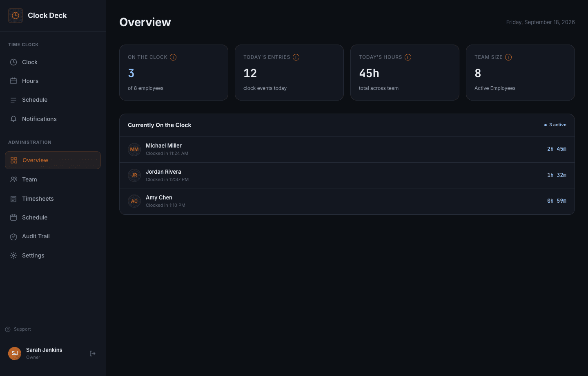Image resolution: width=588 pixels, height=376 pixels.
Task: Open Settings in the sidebar
Action: click(x=53, y=255)
